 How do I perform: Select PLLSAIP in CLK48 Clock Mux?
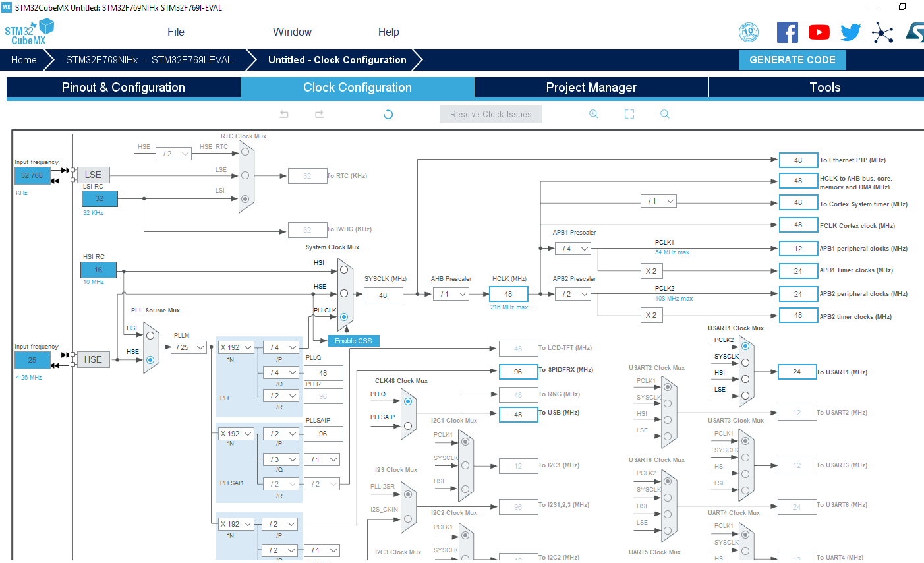(x=408, y=426)
